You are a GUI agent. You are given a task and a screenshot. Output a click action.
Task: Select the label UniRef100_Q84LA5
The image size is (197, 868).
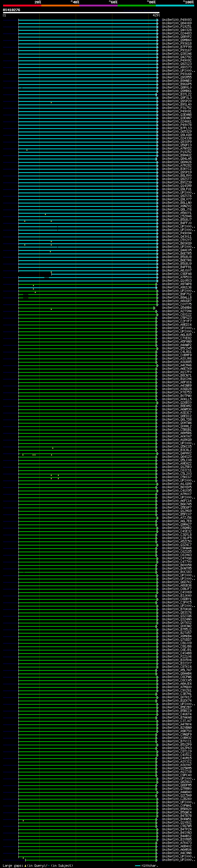[177, 159]
